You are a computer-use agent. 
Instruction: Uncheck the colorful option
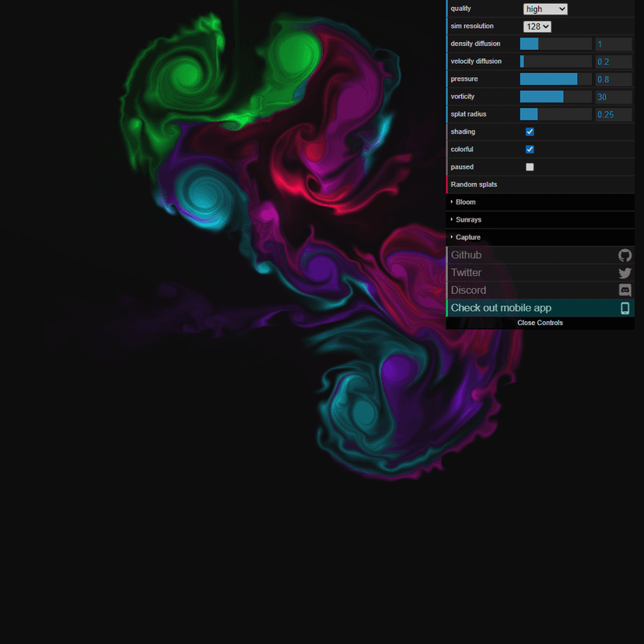pyautogui.click(x=530, y=149)
